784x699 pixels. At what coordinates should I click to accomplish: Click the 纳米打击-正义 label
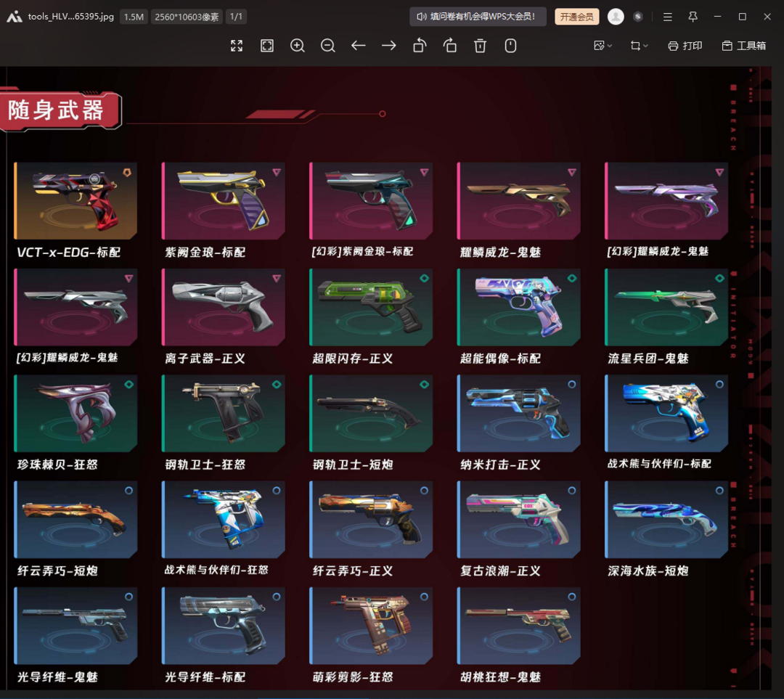(500, 465)
